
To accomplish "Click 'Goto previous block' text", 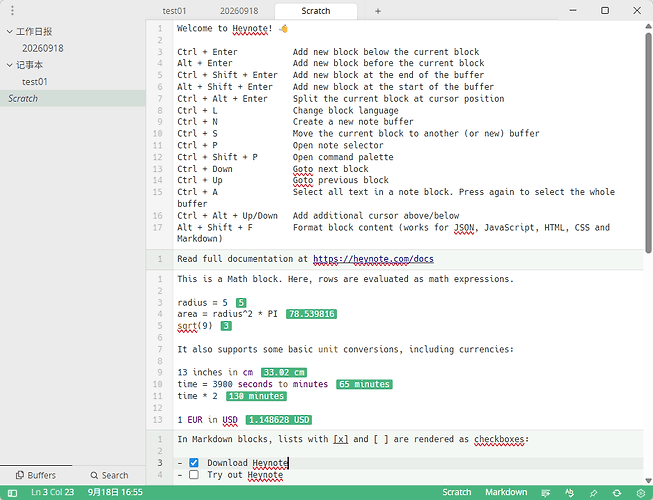I will click(x=341, y=180).
